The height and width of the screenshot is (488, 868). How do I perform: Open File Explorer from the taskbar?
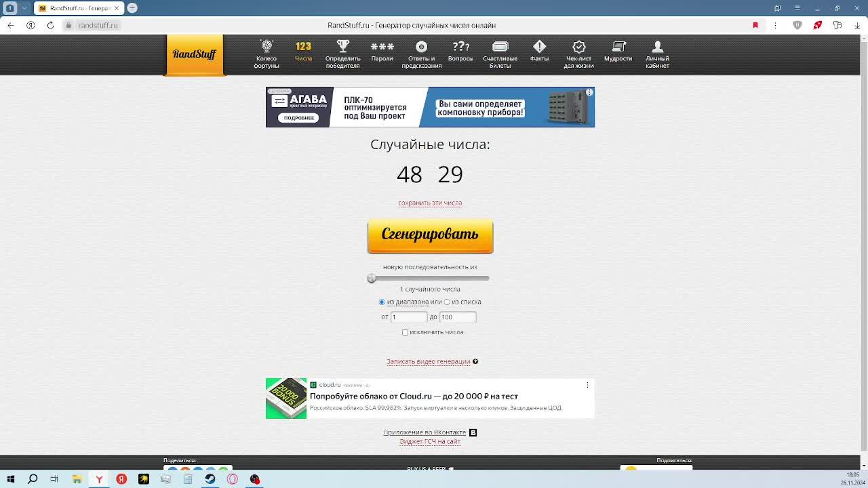pyautogui.click(x=77, y=479)
